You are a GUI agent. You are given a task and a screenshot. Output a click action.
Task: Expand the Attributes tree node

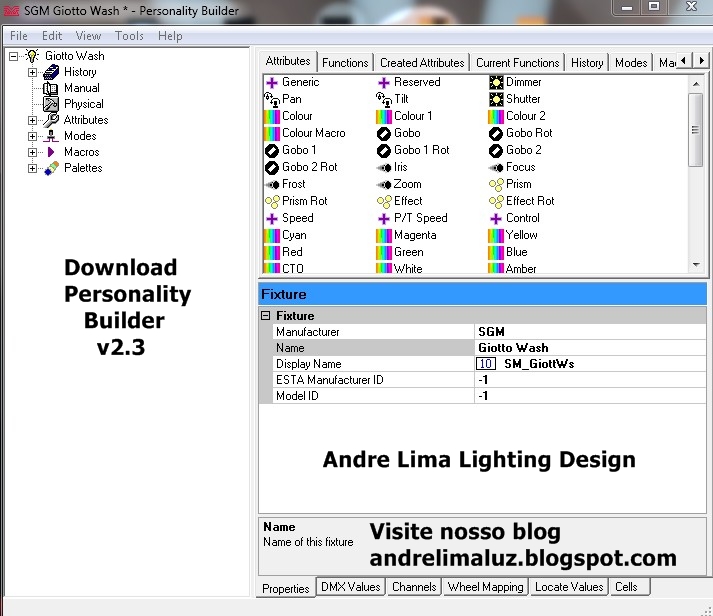point(32,120)
